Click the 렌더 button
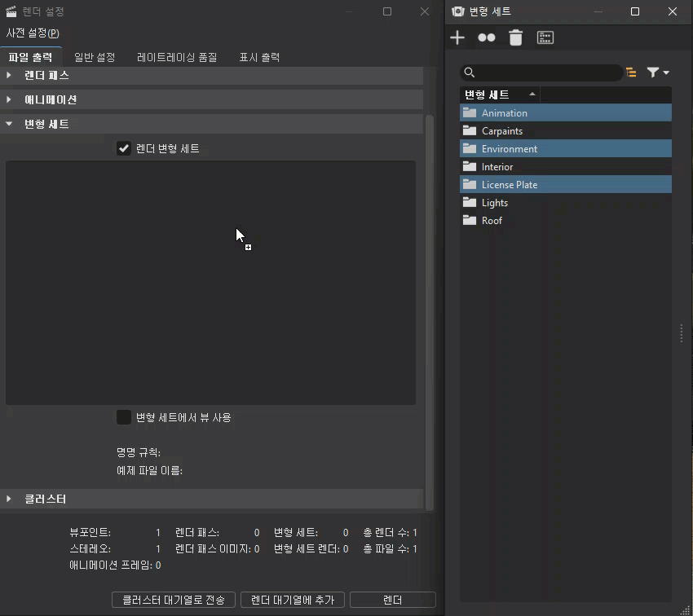 tap(392, 600)
